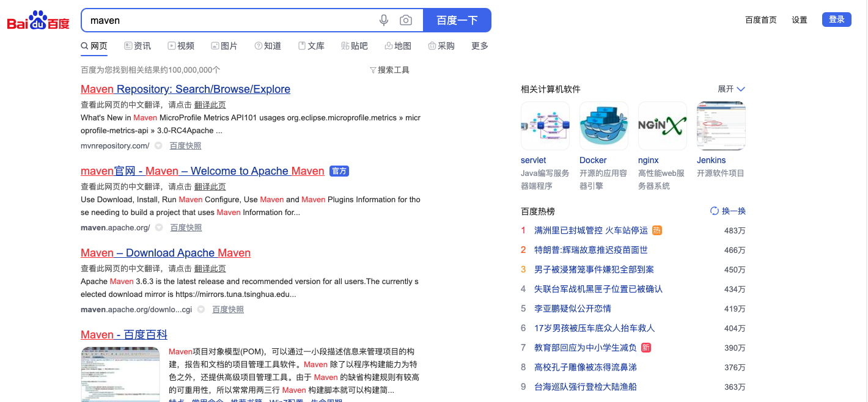Open Maven – Download Apache Maven result

point(166,253)
